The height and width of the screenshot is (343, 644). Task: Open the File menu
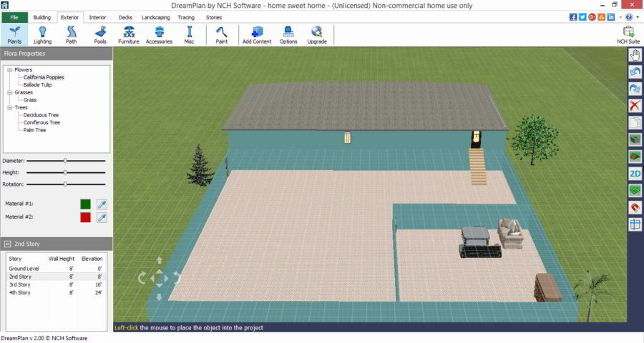coord(14,17)
